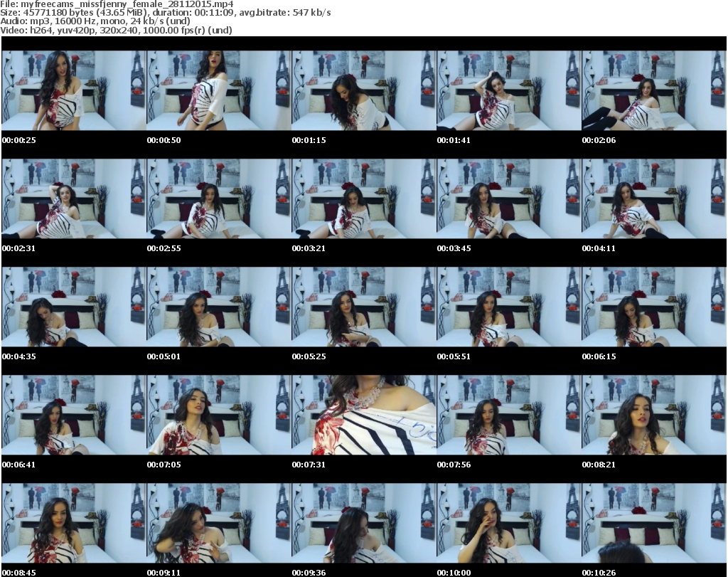Click the last thumbnail at 00:10:26
The image size is (728, 577).
[x=654, y=523]
